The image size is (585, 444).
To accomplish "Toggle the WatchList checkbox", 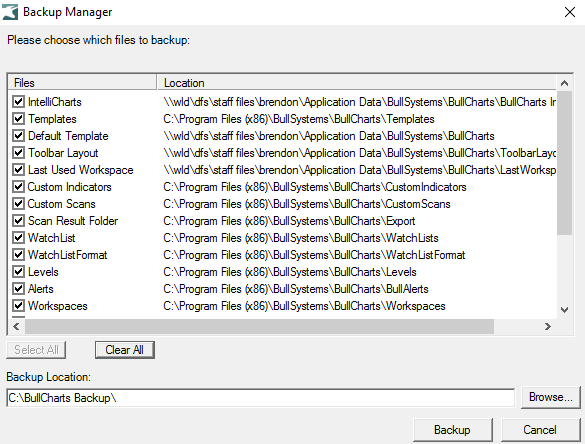I will point(18,238).
